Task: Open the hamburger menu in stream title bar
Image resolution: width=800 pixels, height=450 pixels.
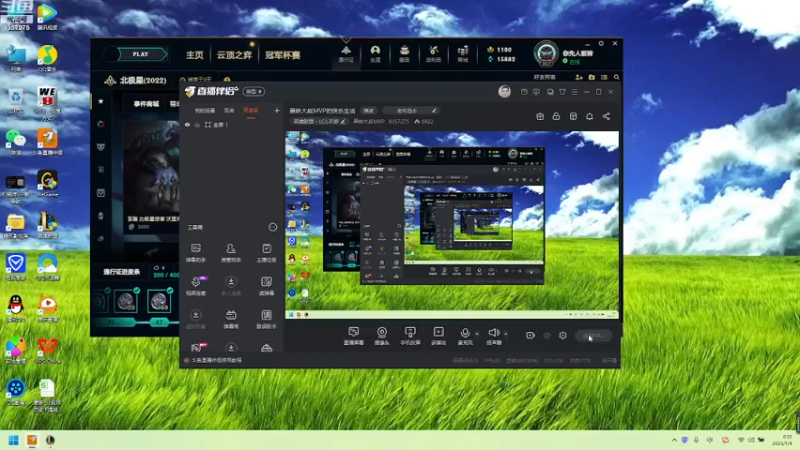Action: point(574,92)
